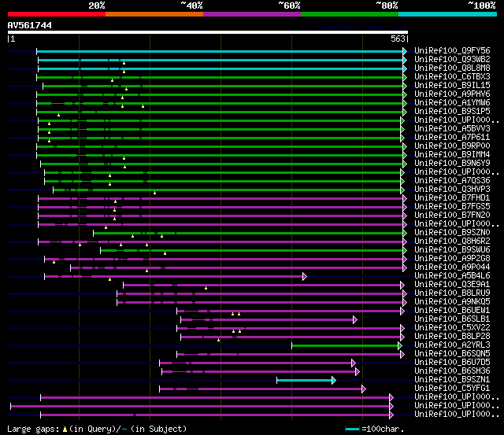Click the 563 end position label
The image size is (504, 435).
pos(398,39)
